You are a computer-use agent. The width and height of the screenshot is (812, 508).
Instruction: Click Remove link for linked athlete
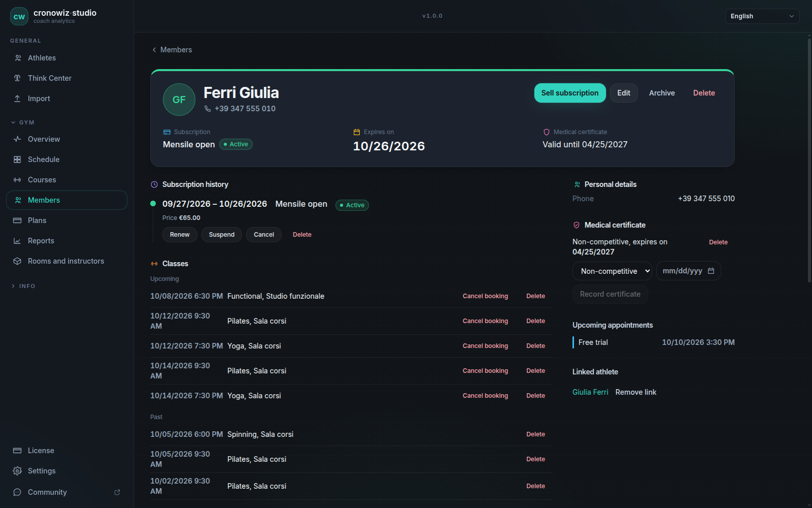pos(636,392)
